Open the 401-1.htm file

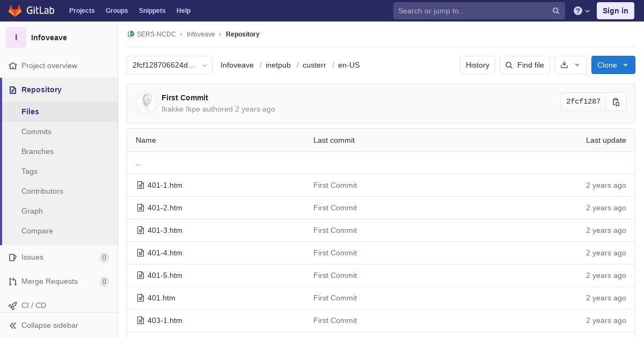point(165,186)
